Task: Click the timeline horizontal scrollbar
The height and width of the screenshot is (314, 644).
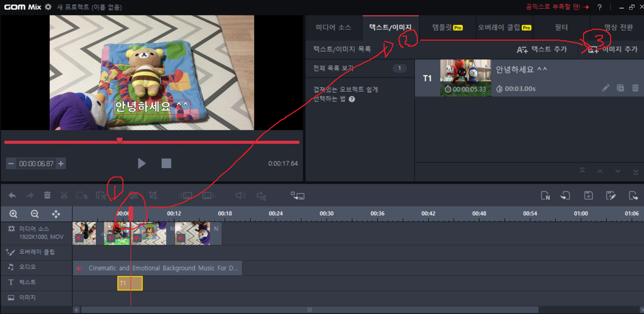Action: (x=309, y=310)
